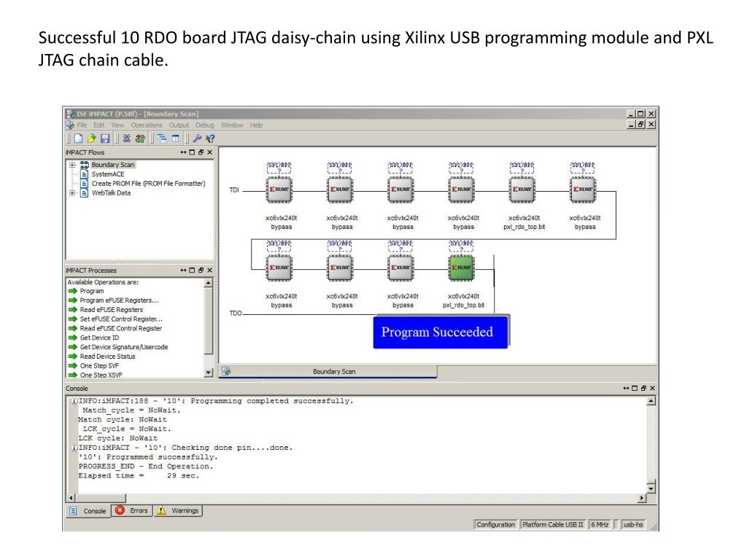Switch to the Warnings tab
747x560 pixels.
point(178,510)
